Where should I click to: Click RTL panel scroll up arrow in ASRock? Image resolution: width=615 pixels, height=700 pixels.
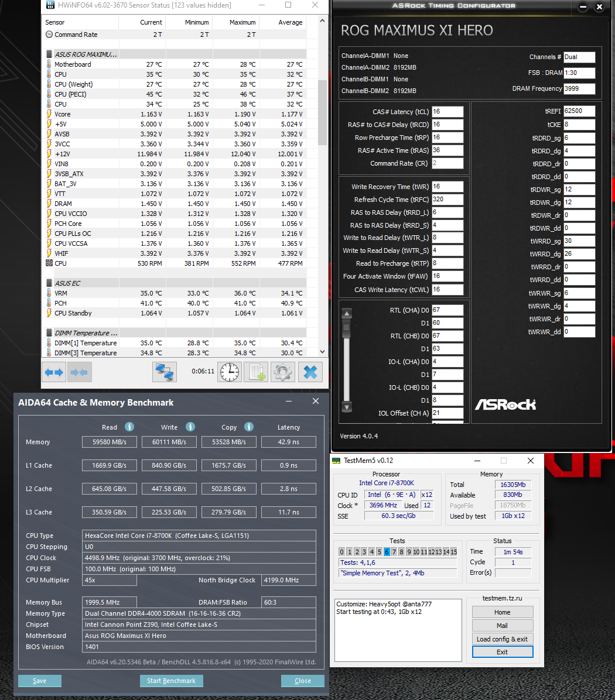point(347,313)
